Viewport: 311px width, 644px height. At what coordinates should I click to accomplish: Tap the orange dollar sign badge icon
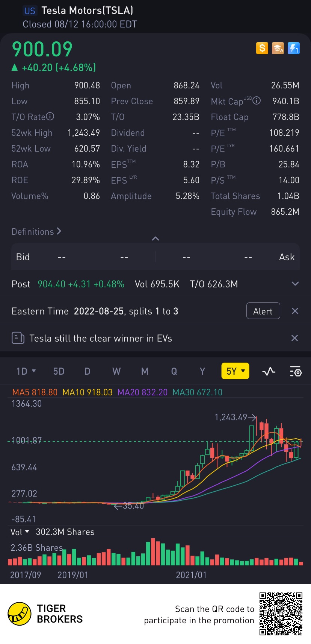pos(262,48)
